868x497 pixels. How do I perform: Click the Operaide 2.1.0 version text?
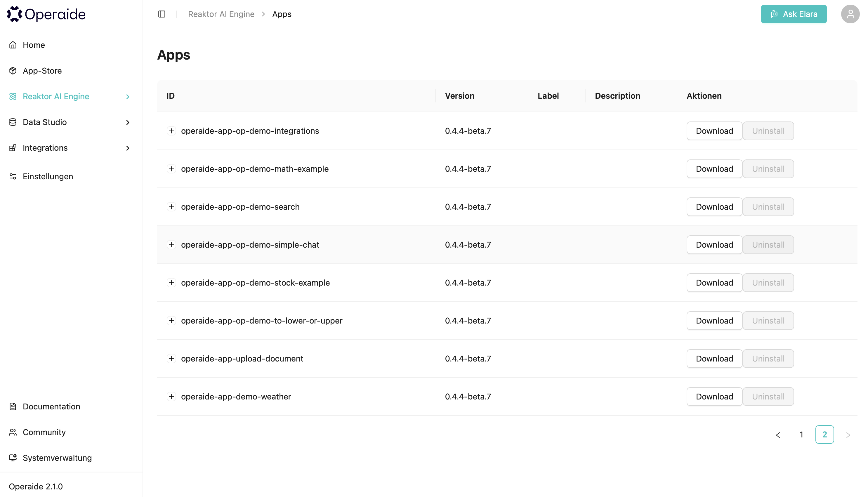click(36, 486)
